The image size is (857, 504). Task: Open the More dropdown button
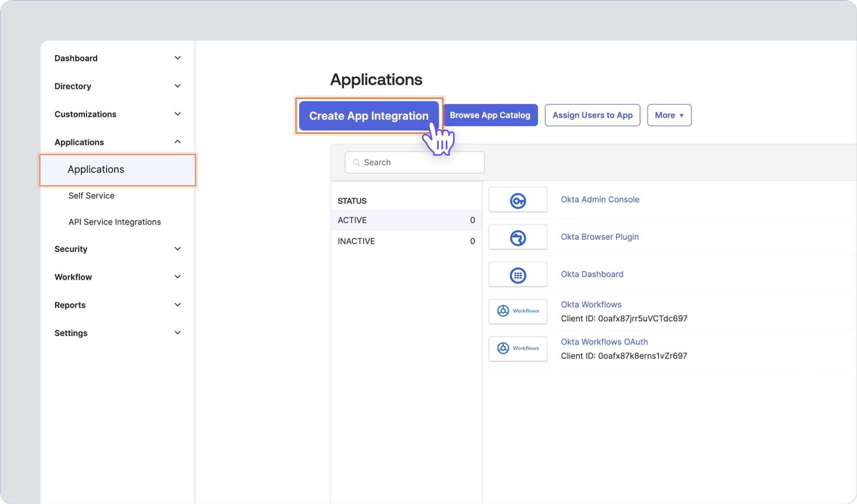tap(669, 115)
